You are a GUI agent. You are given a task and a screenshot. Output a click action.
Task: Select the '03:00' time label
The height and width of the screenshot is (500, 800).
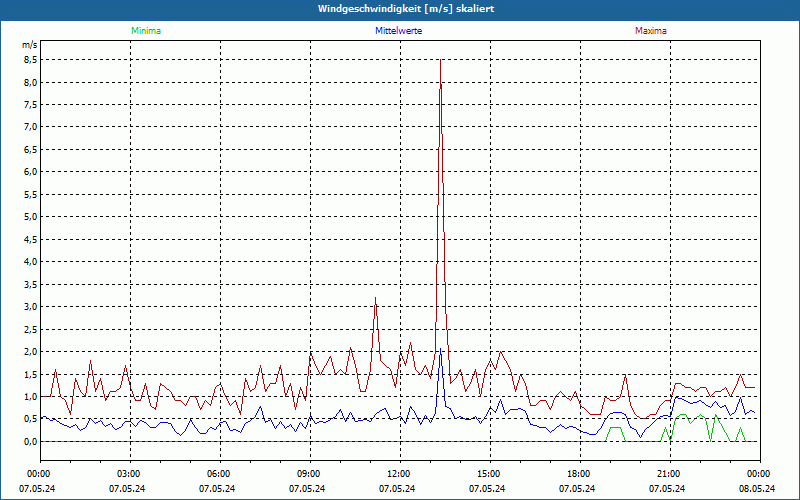click(x=130, y=474)
